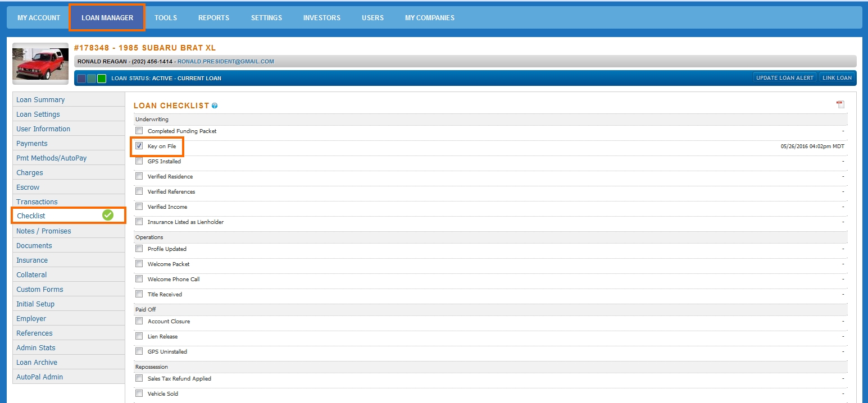The width and height of the screenshot is (868, 403).
Task: Go to Loan Settings section
Action: pyautogui.click(x=69, y=115)
